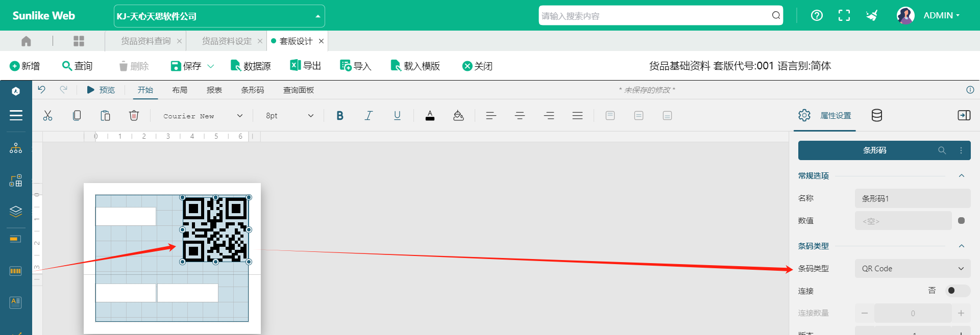
Task: Switch to the 布局 ribbon tab
Action: pos(180,90)
